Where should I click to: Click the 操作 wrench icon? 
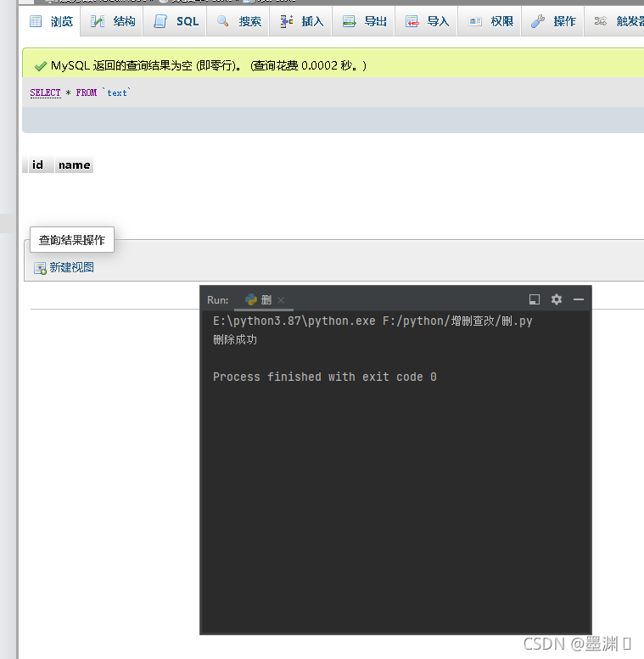pyautogui.click(x=538, y=21)
